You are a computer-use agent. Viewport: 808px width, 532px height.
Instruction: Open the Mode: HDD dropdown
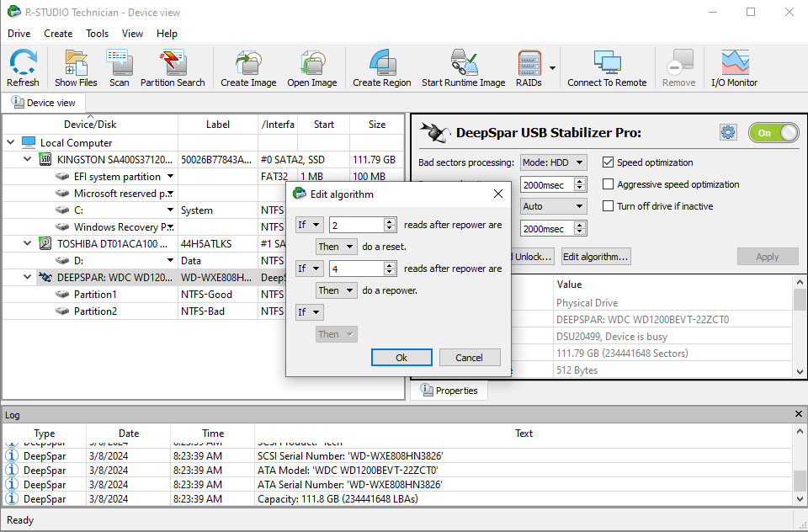(554, 163)
